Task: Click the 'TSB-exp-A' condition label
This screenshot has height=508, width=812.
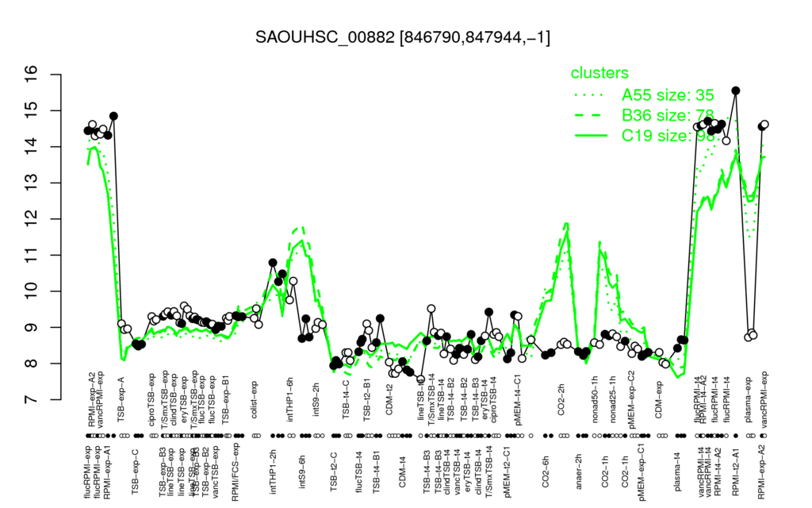Action: coord(121,400)
